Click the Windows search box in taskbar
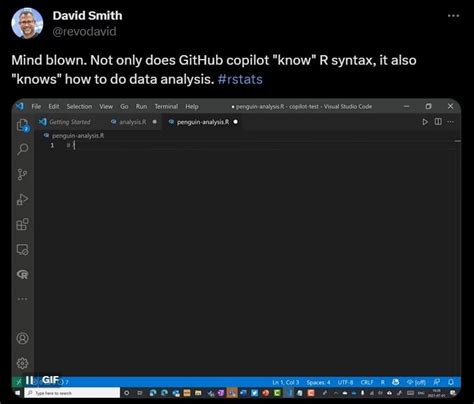This screenshot has width=474, height=404. point(72,393)
